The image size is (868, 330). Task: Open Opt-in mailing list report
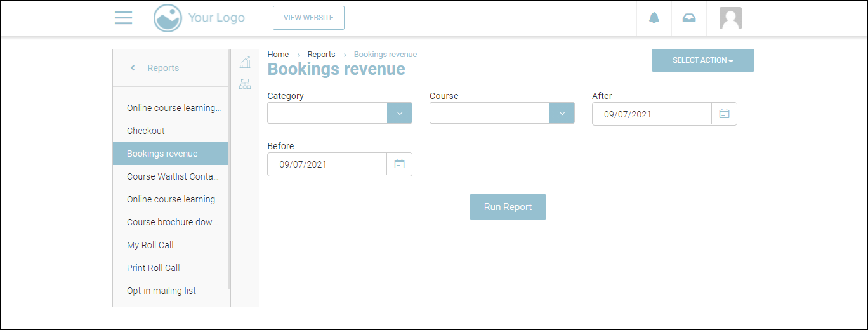tap(161, 291)
